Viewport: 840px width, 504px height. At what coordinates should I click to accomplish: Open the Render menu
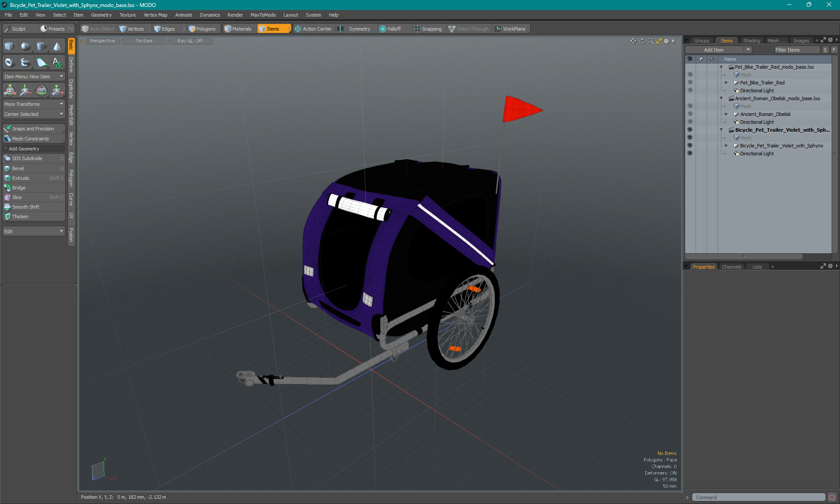pos(235,15)
